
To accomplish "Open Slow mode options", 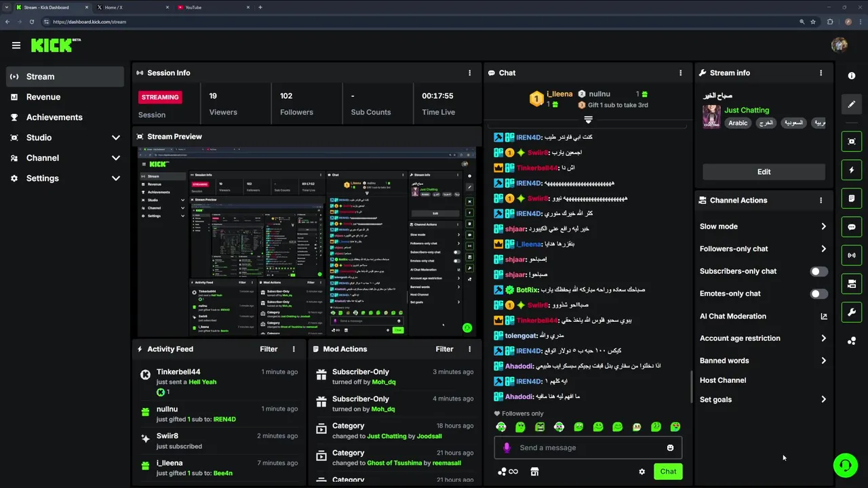I will [764, 226].
